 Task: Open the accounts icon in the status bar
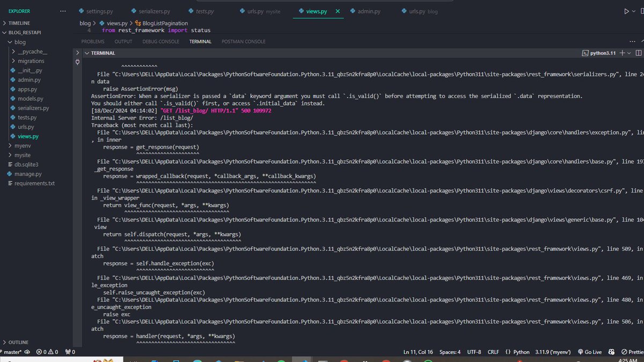click(x=611, y=352)
